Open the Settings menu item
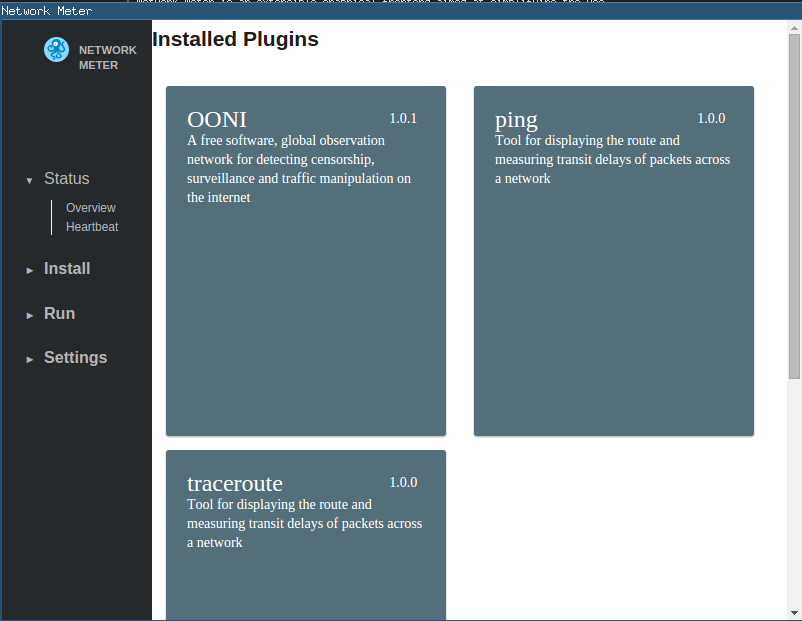The height and width of the screenshot is (621, 802). point(76,358)
